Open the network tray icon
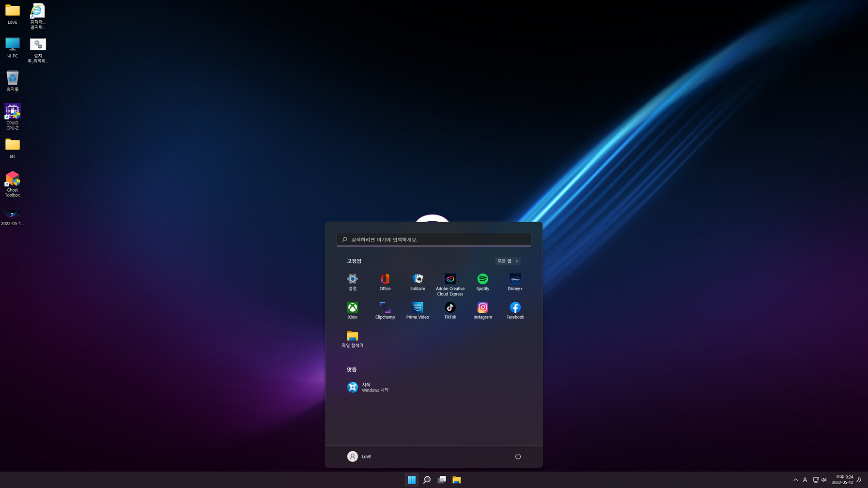 [x=816, y=480]
